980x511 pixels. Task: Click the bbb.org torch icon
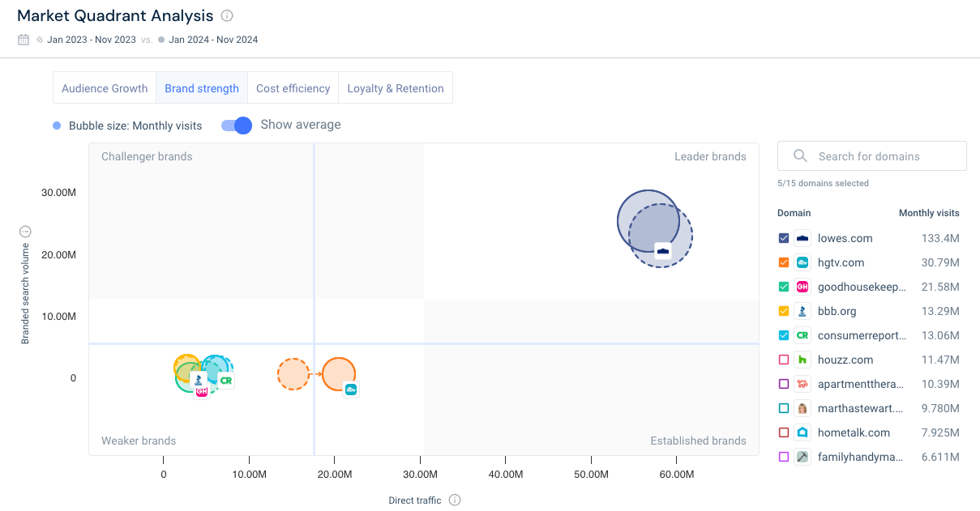pos(801,311)
